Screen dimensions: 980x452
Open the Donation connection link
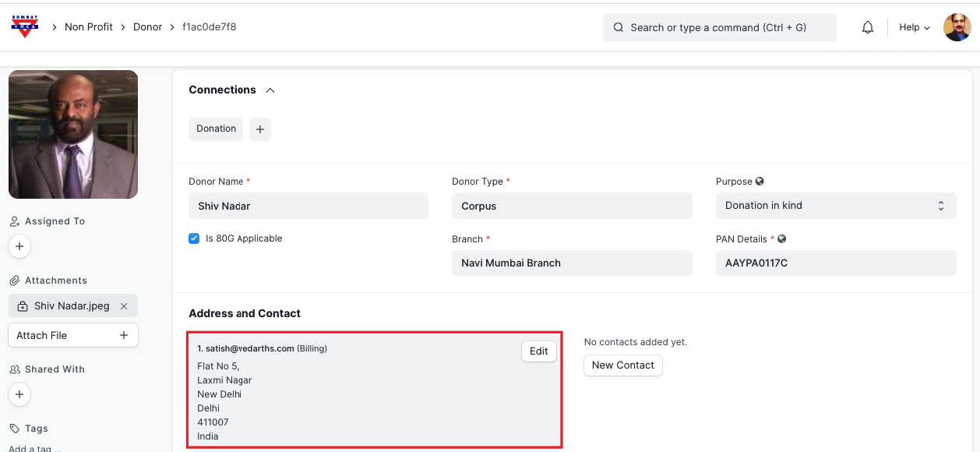(x=216, y=129)
